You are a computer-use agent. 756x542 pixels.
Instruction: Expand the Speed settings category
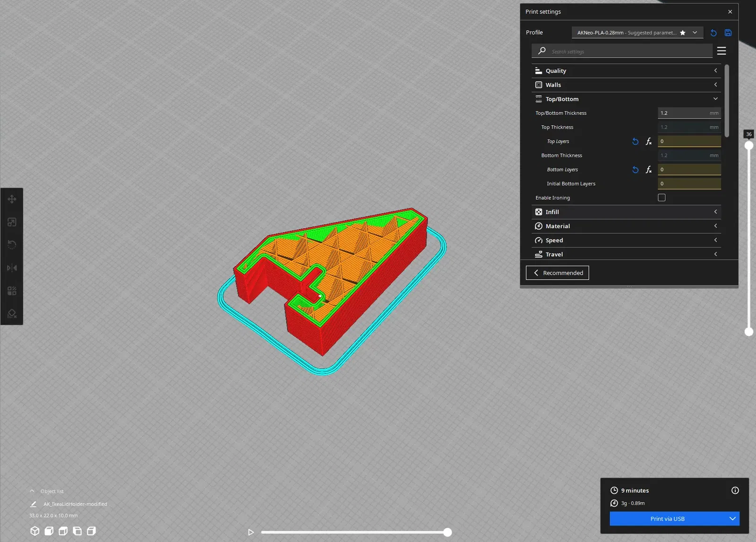click(626, 241)
